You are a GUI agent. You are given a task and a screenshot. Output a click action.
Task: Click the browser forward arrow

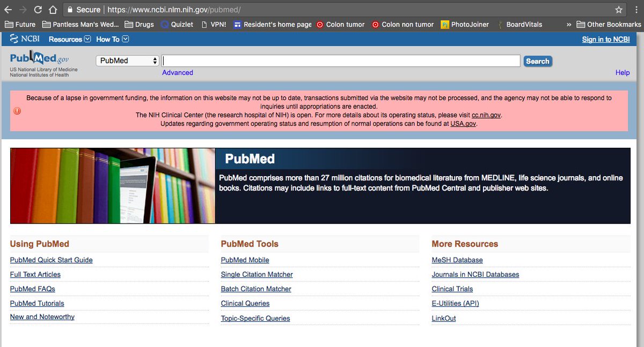pyautogui.click(x=23, y=10)
